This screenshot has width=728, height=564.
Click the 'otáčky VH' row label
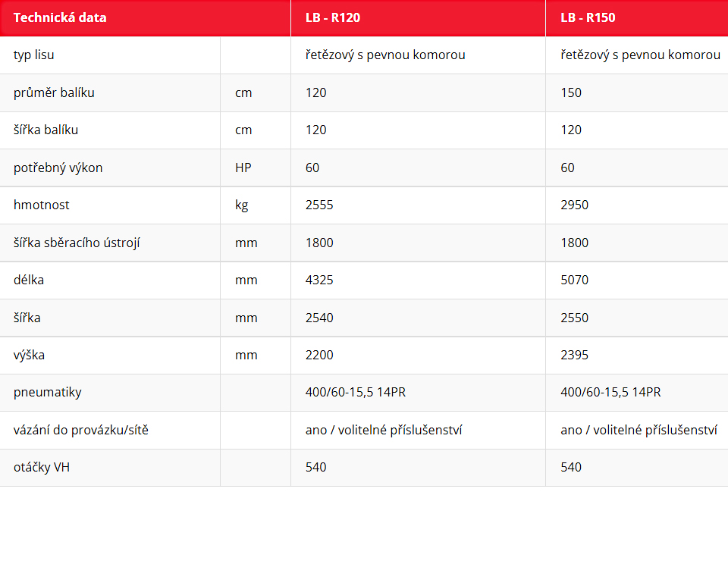click(42, 467)
